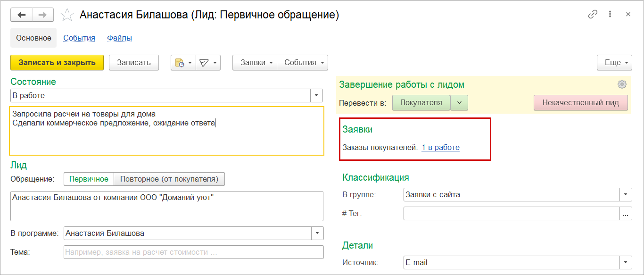Open the В группе dropdown list
This screenshot has width=644, height=275.
pos(626,194)
